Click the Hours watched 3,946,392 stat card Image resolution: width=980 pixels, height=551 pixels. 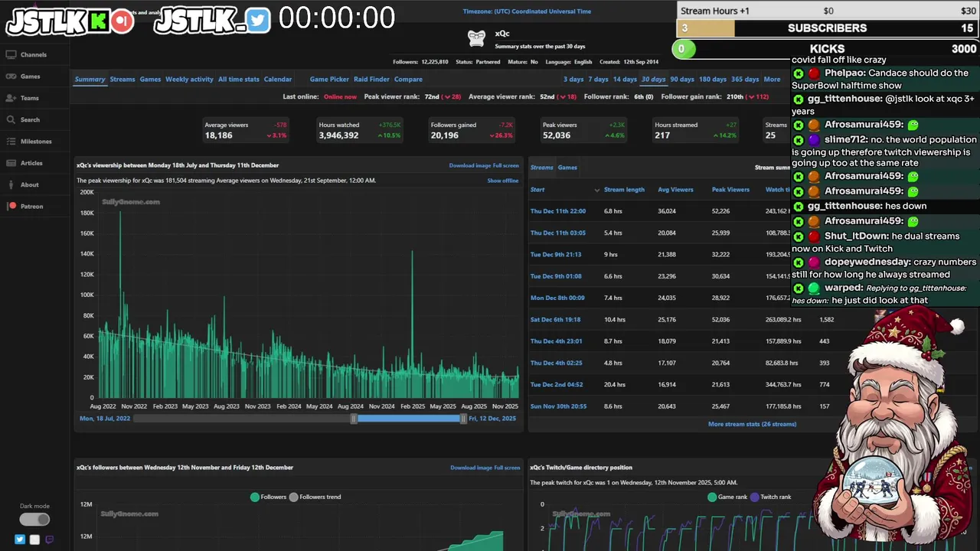pos(359,130)
